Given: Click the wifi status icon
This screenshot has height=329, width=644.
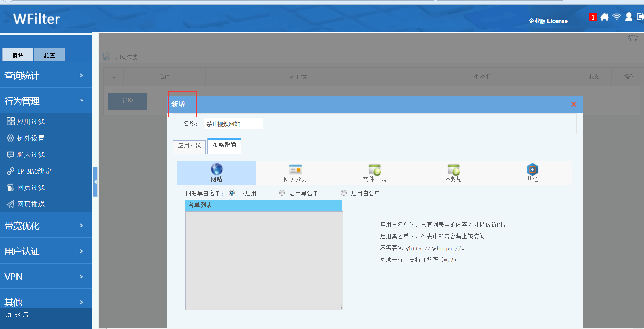Looking at the screenshot, I should point(617,17).
